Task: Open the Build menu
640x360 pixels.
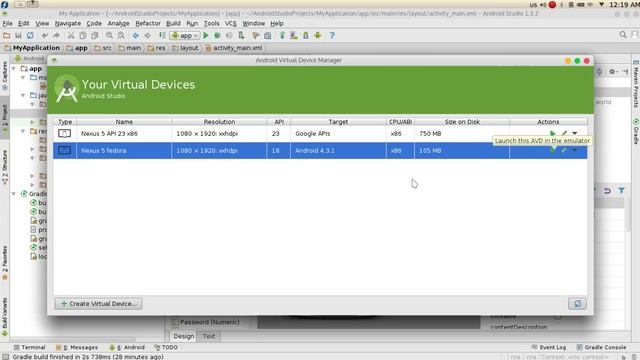Action: [173, 24]
